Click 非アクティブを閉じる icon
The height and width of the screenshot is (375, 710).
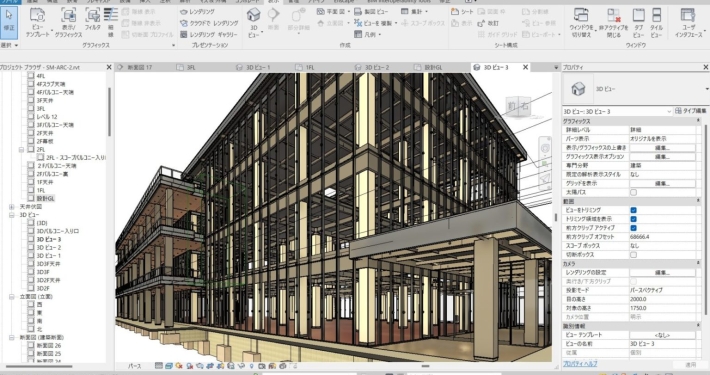click(x=614, y=22)
